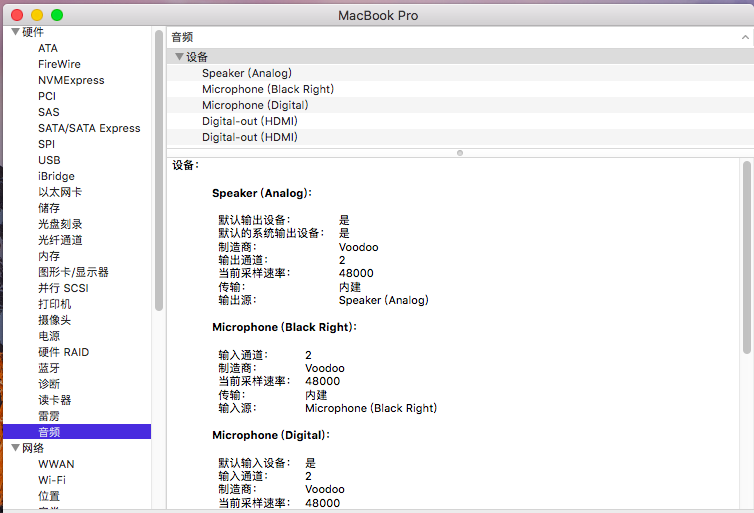
Task: Select 储存 in the sidebar
Action: 49,208
